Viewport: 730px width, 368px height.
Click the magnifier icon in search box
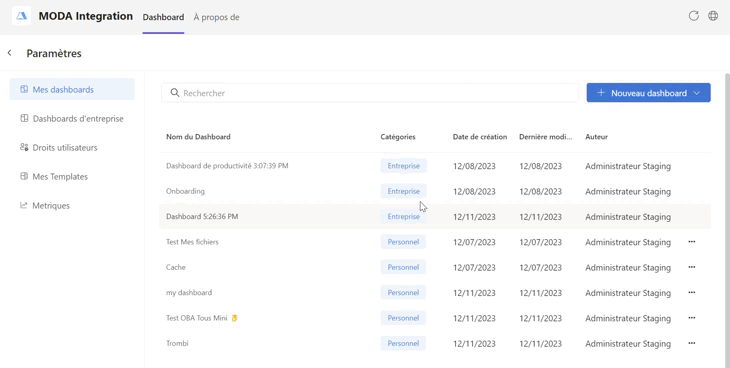point(175,93)
